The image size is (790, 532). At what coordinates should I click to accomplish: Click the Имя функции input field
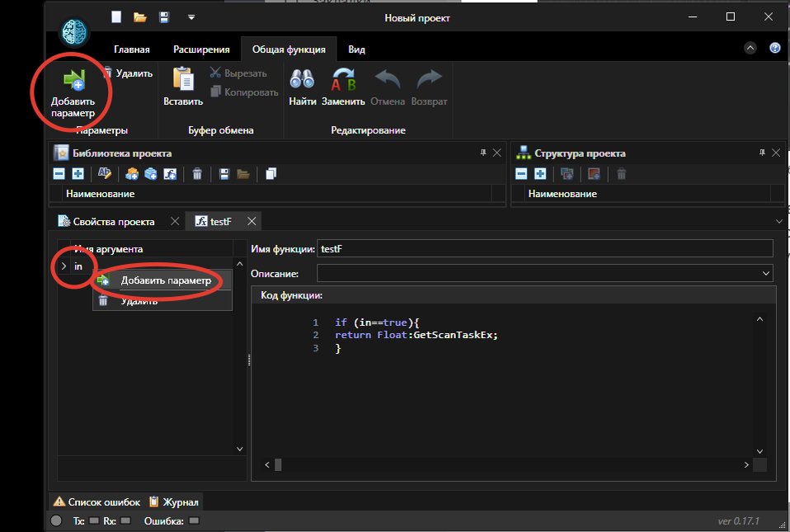(544, 249)
